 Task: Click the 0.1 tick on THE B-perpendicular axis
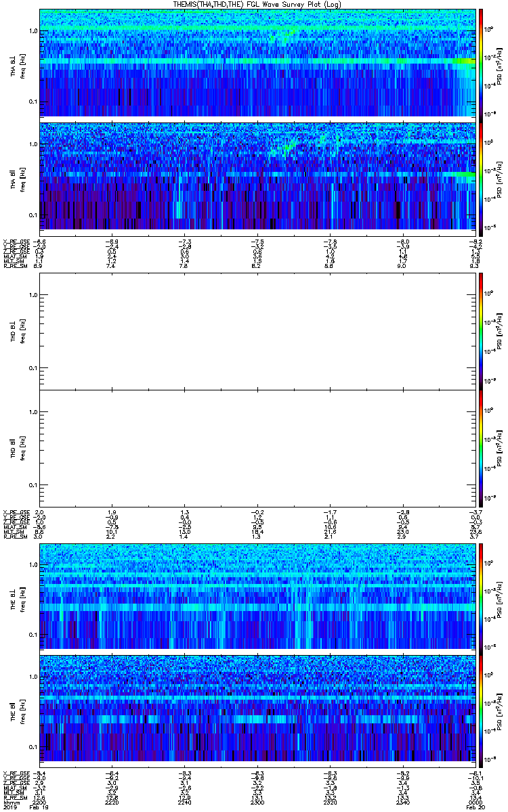pyautogui.click(x=33, y=634)
